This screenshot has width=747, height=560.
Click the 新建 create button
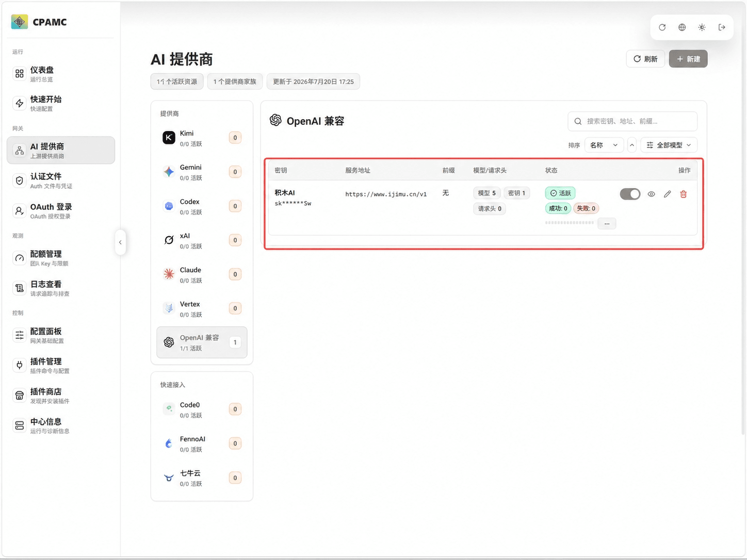(x=688, y=59)
